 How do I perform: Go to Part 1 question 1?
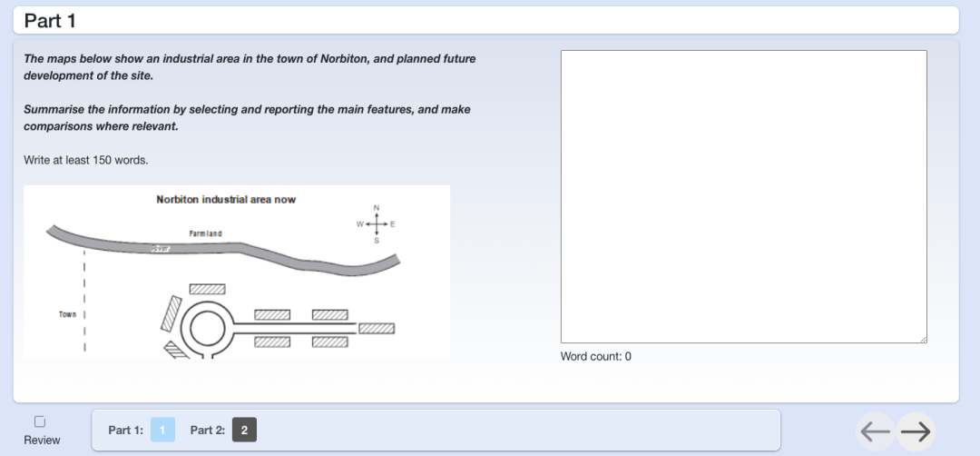(x=163, y=430)
